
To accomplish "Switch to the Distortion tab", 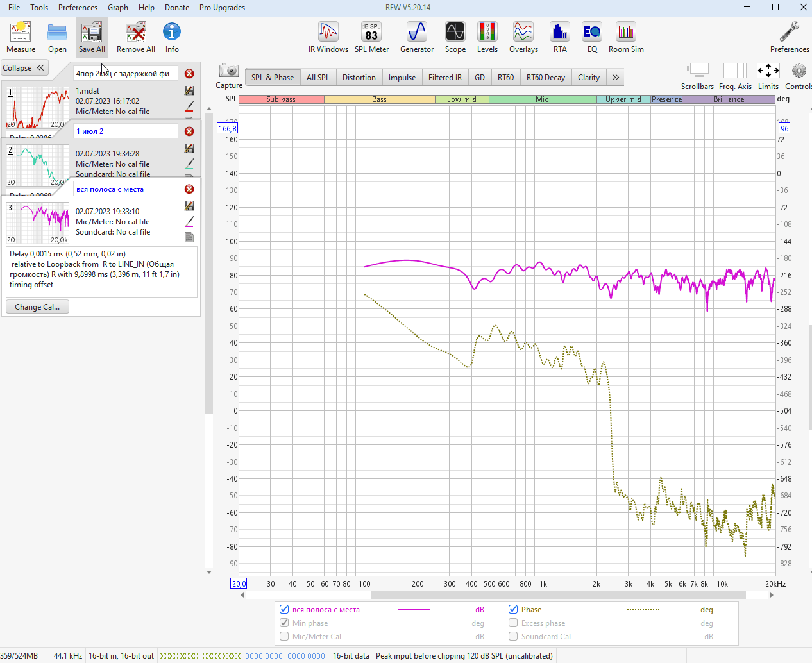I will click(x=359, y=78).
